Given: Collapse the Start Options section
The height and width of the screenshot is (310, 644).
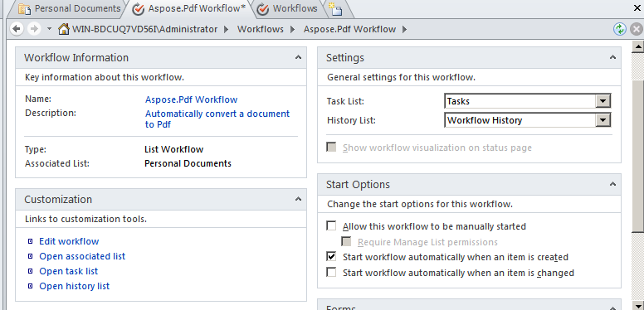Looking at the screenshot, I should pyautogui.click(x=612, y=185).
